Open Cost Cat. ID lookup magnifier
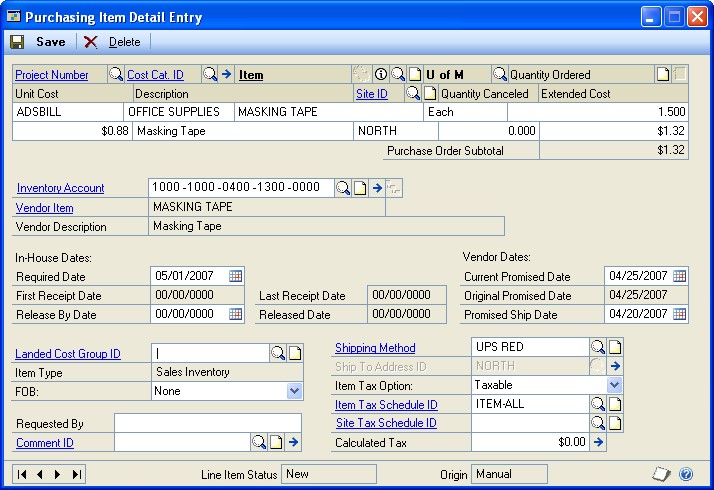 (210, 74)
